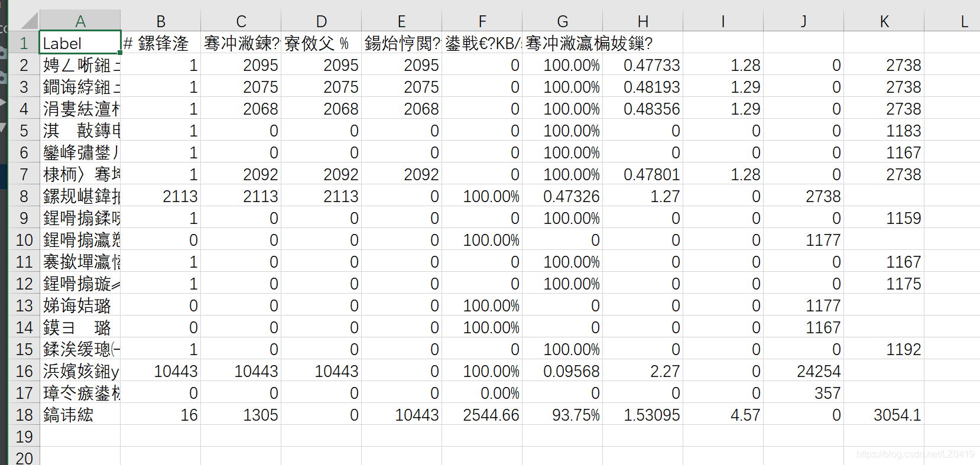980x465 pixels.
Task: Select row 2 header
Action: 24,65
